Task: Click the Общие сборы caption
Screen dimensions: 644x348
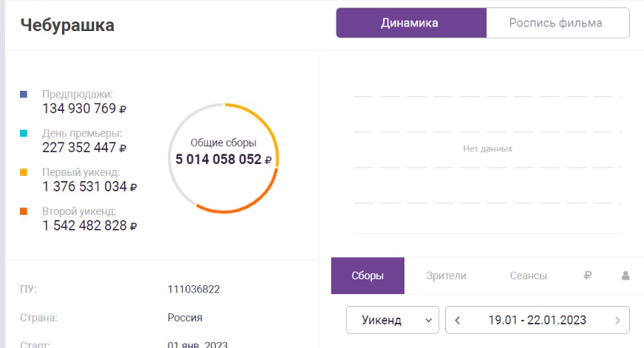Action: click(x=223, y=143)
